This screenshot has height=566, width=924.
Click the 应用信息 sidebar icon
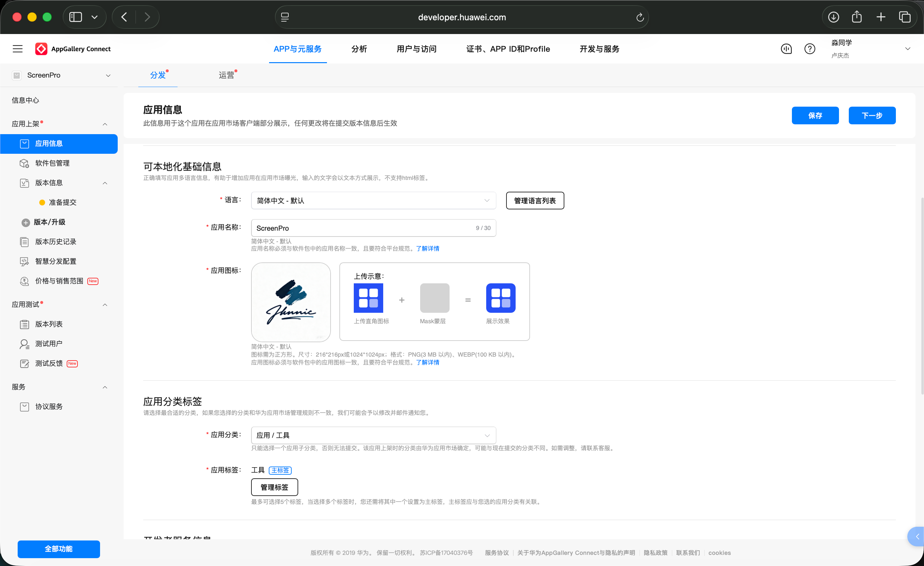tap(25, 144)
